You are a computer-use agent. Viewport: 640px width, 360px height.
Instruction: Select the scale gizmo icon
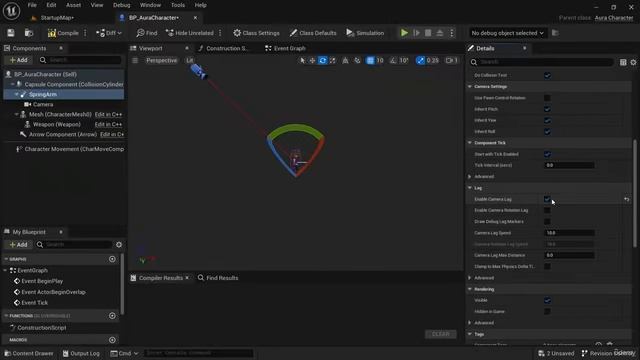[333, 60]
